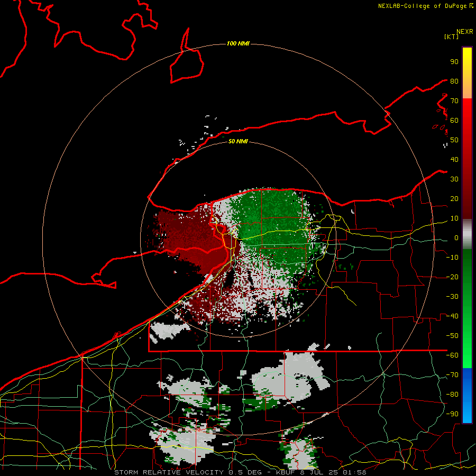Click the 0 value on velocity scale
This screenshot has width=476, height=476.
pyautogui.click(x=456, y=238)
